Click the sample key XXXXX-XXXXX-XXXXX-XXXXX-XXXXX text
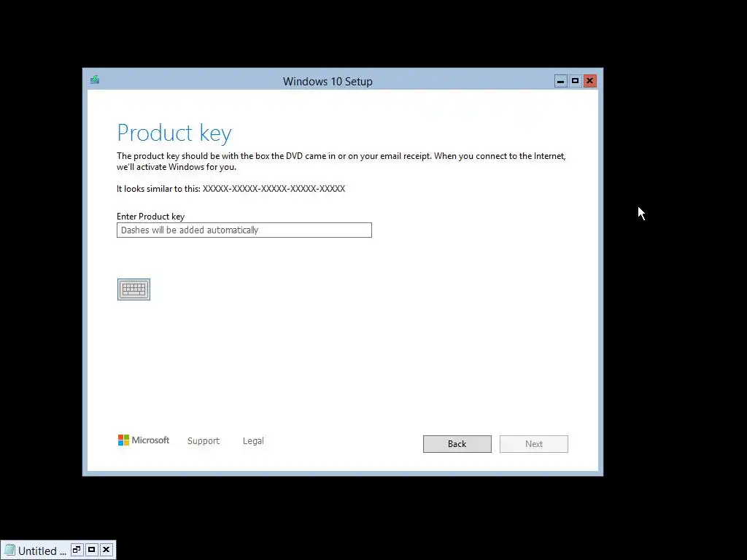 tap(274, 189)
